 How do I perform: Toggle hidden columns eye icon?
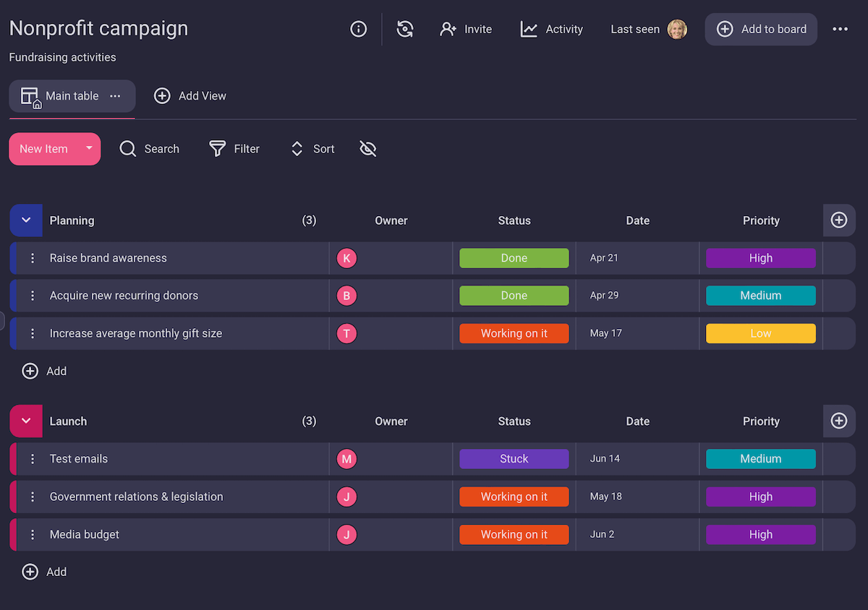point(368,149)
